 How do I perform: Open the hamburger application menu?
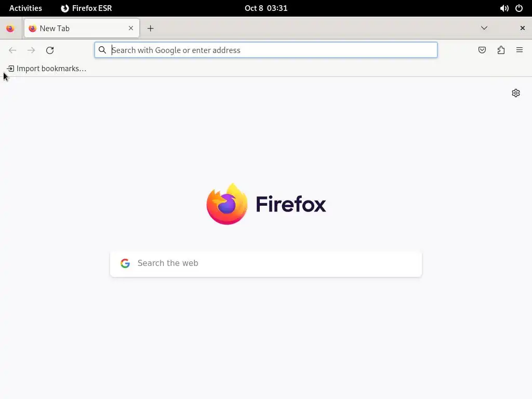[x=520, y=50]
